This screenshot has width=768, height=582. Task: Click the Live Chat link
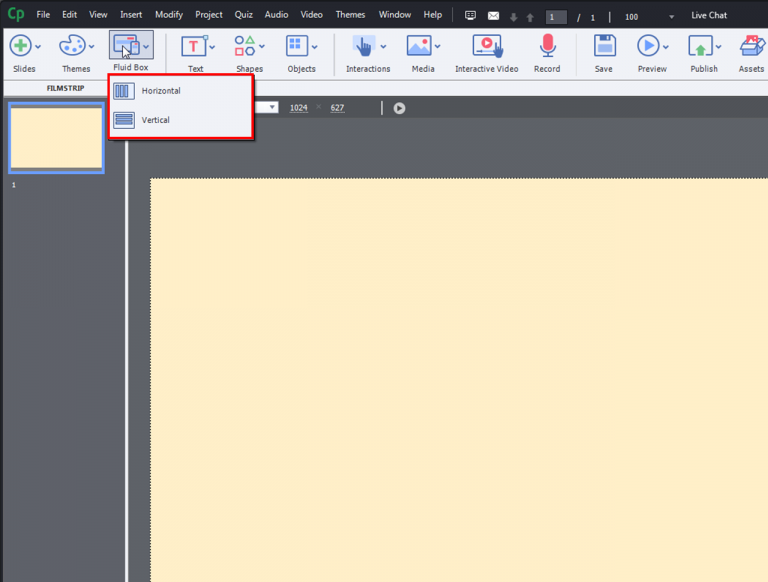click(709, 15)
